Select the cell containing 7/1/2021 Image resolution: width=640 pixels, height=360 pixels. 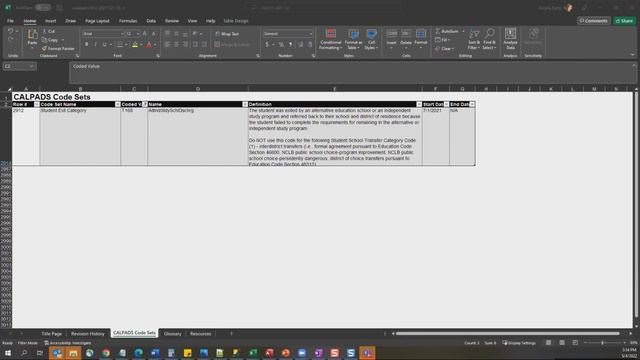(x=436, y=136)
